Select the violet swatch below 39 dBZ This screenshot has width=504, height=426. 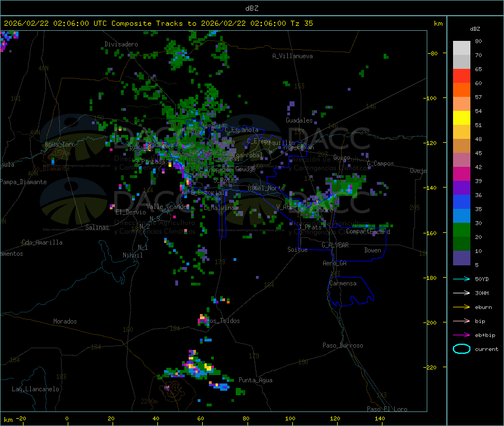[x=461, y=188]
